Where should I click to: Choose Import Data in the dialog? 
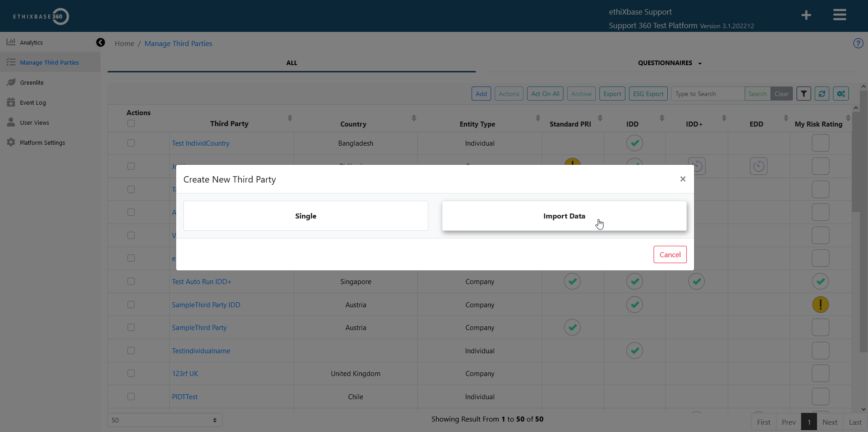click(564, 216)
